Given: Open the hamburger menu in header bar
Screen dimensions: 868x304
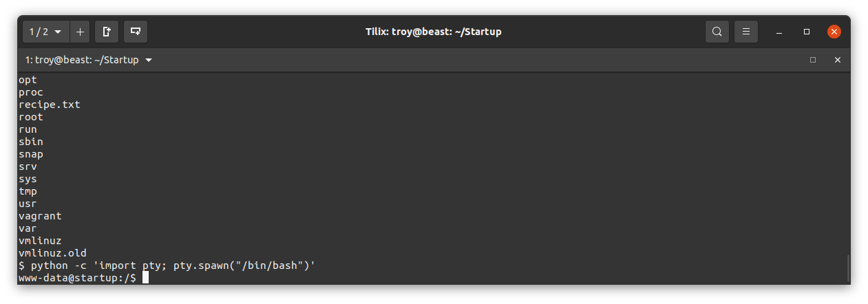Looking at the screenshot, I should [746, 32].
